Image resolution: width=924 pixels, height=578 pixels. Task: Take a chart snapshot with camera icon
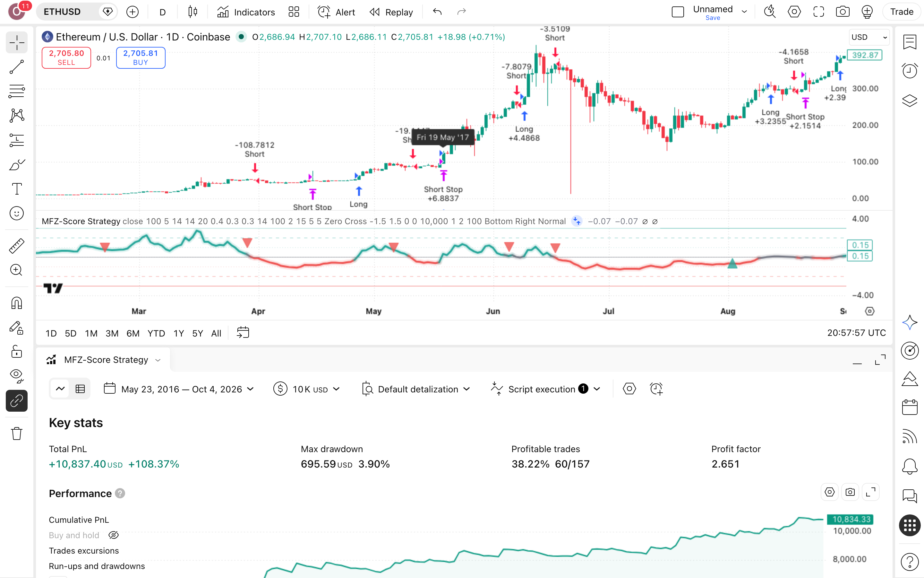(842, 12)
